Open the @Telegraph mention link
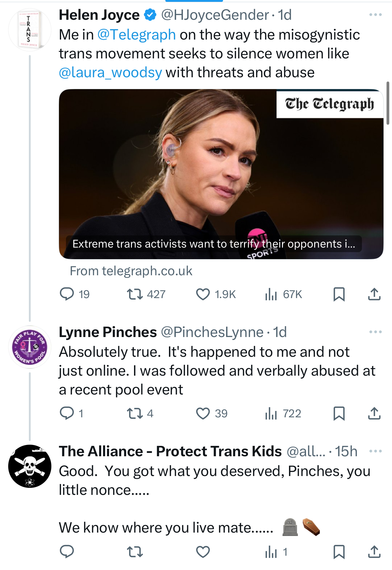The image size is (392, 570). [136, 35]
